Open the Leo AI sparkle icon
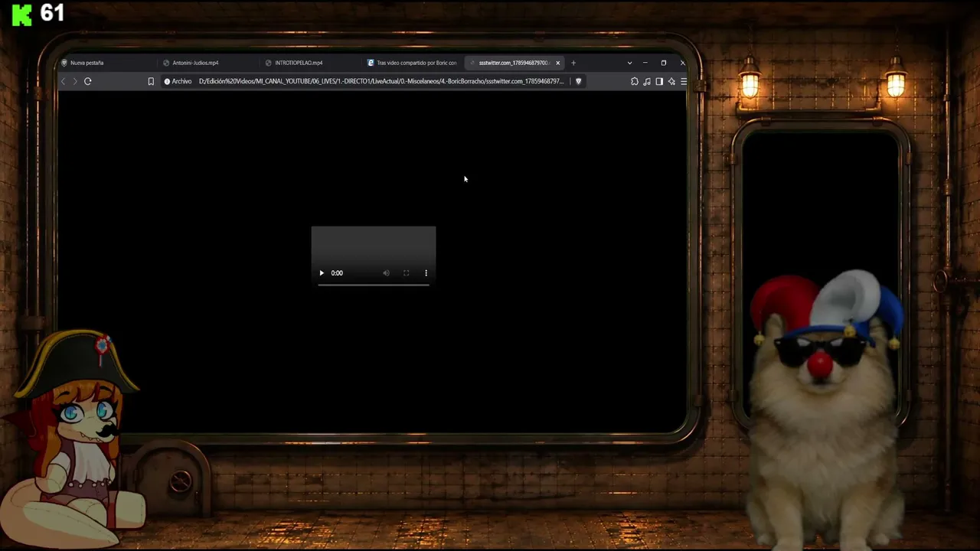980x551 pixels. tap(671, 81)
